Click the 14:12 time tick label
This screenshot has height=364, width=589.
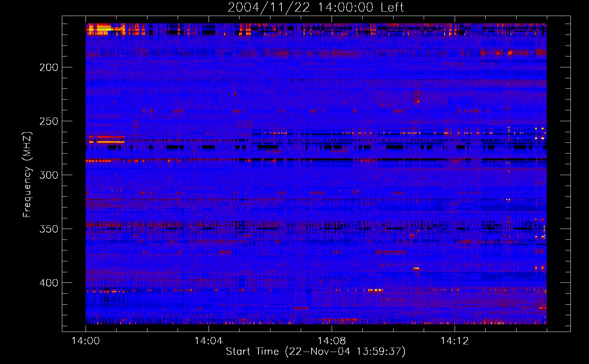[x=455, y=341]
